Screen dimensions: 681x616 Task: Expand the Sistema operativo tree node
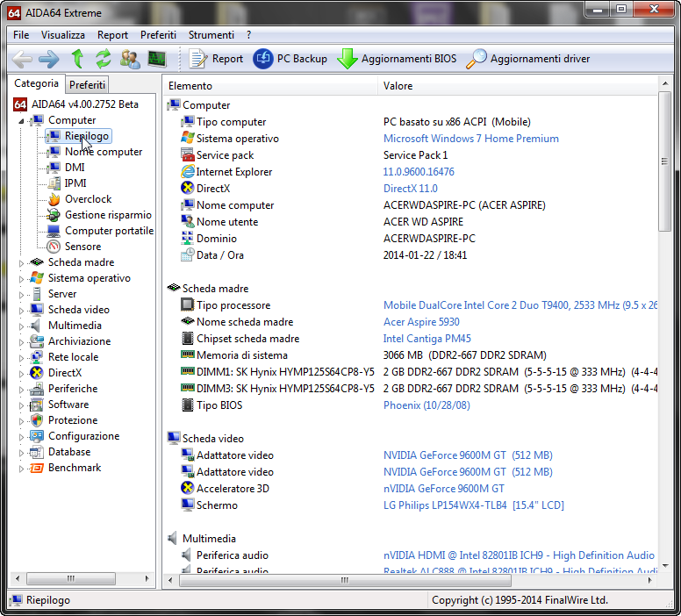click(21, 279)
